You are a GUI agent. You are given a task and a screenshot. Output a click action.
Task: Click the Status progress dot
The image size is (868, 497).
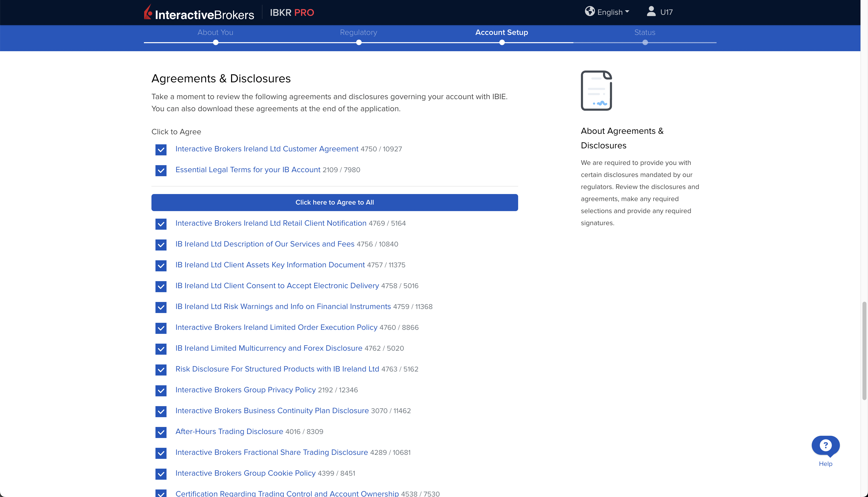coord(645,43)
